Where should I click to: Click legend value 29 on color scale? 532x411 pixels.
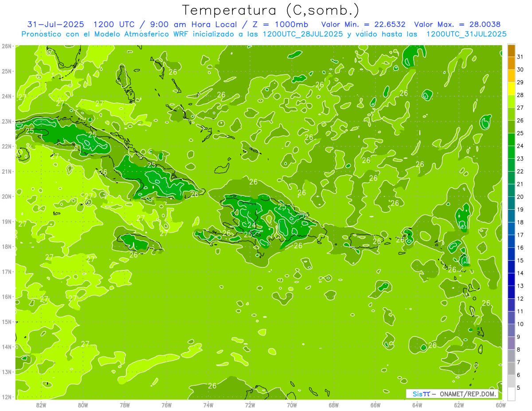(x=520, y=82)
